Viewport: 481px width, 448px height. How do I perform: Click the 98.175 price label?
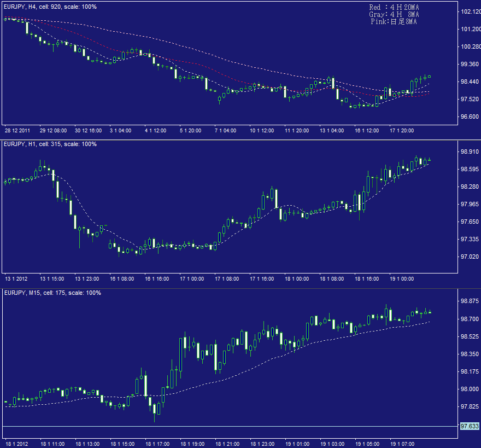(x=470, y=371)
